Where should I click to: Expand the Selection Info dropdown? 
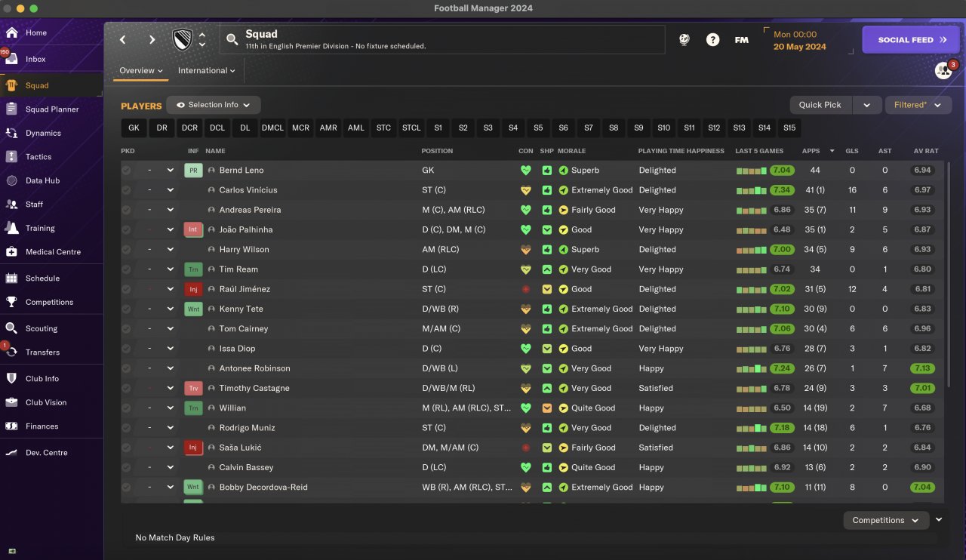pyautogui.click(x=214, y=105)
